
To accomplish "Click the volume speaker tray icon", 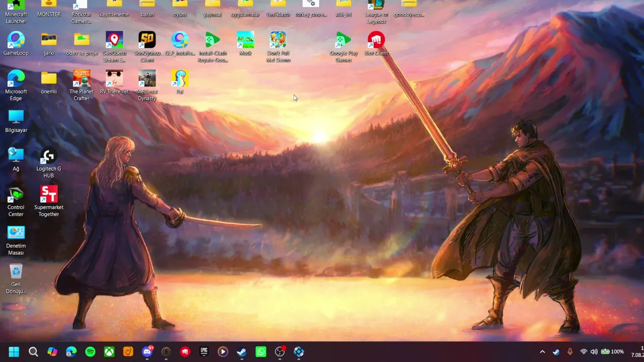I will point(594,352).
